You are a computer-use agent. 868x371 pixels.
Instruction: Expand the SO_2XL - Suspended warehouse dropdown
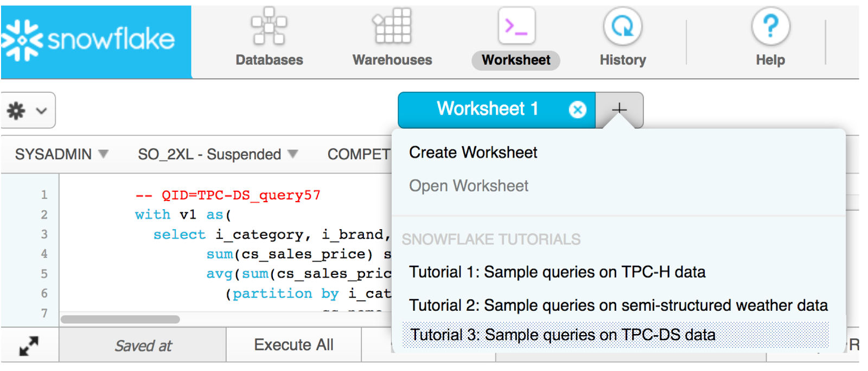[x=218, y=154]
